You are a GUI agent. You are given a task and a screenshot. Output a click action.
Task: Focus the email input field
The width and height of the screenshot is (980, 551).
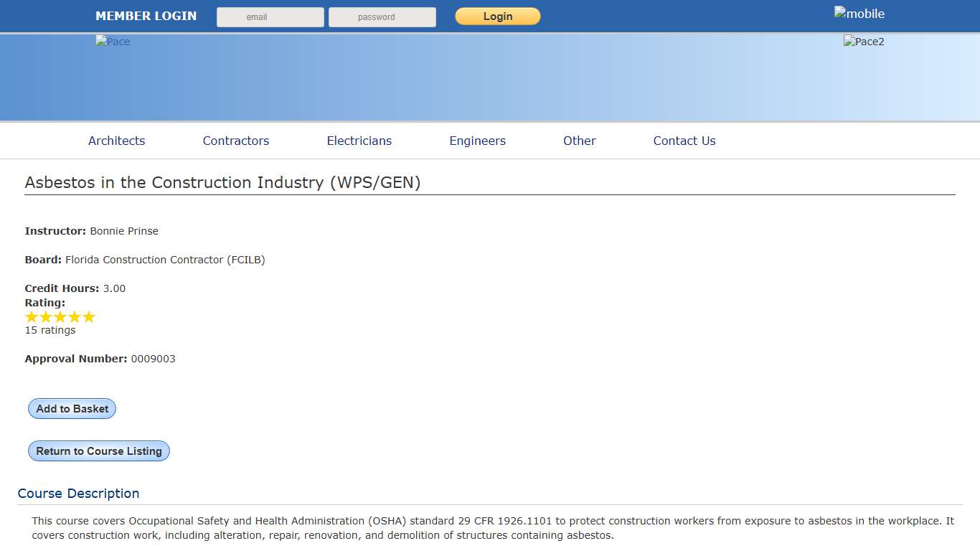click(x=270, y=17)
